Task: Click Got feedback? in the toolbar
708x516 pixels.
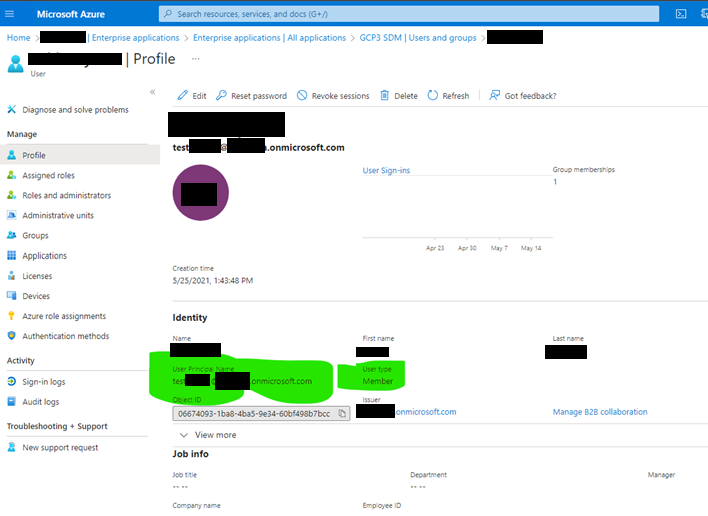Action: tap(522, 96)
